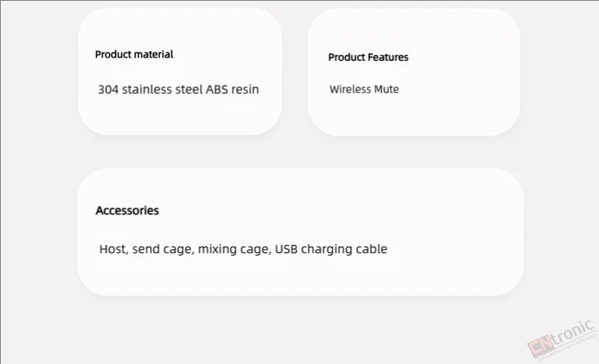The width and height of the screenshot is (599, 364).
Task: Click 'mixing cage' in accessories list
Action: tap(234, 249)
